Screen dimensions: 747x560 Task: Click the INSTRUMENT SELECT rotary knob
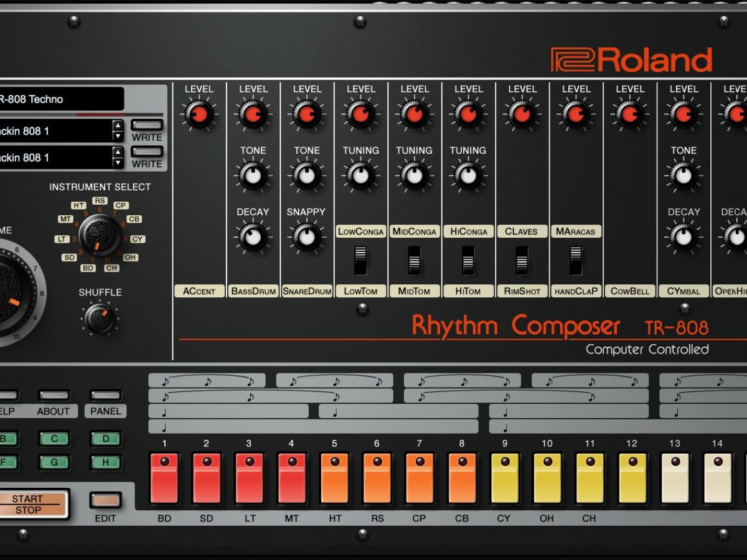coord(100,236)
